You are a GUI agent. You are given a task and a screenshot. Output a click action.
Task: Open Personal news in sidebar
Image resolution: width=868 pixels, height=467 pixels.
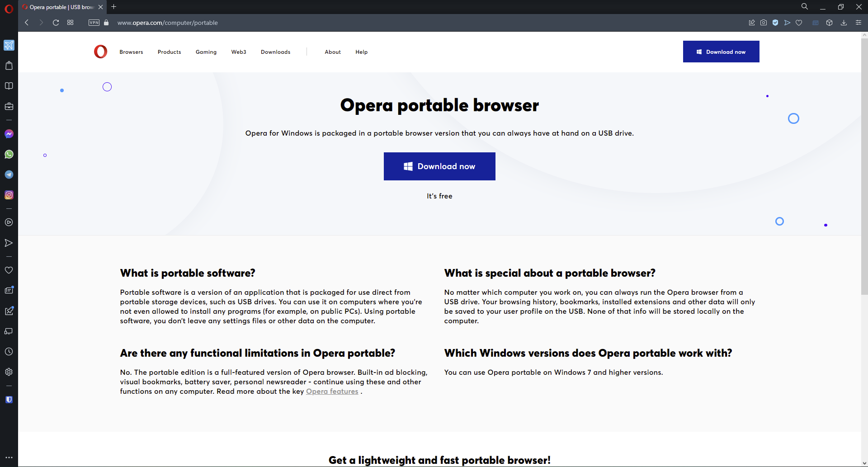9,290
